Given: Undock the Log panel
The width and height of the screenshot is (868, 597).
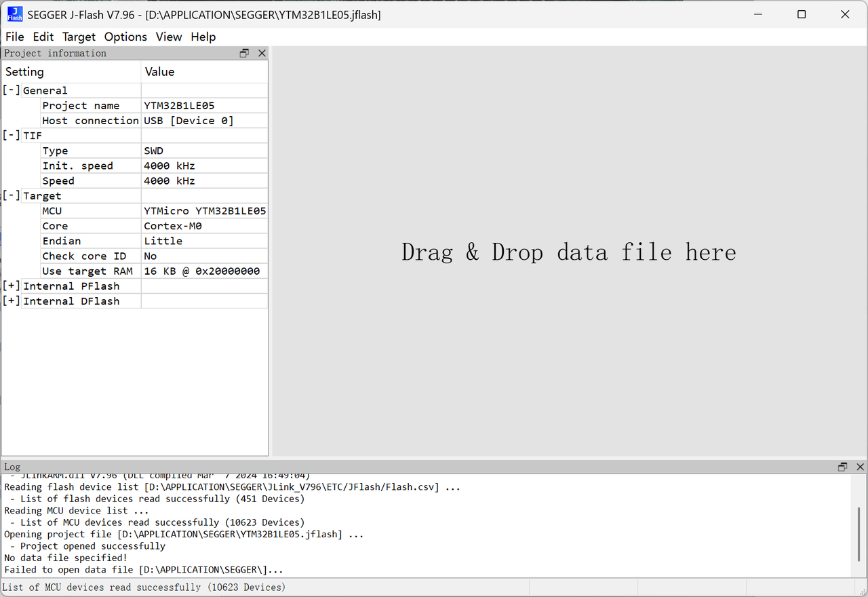Looking at the screenshot, I should pyautogui.click(x=843, y=467).
